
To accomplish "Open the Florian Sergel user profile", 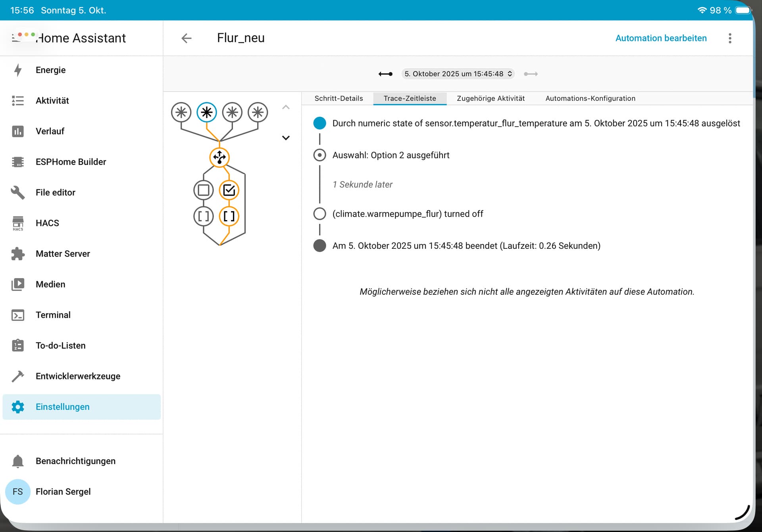I will click(x=63, y=492).
